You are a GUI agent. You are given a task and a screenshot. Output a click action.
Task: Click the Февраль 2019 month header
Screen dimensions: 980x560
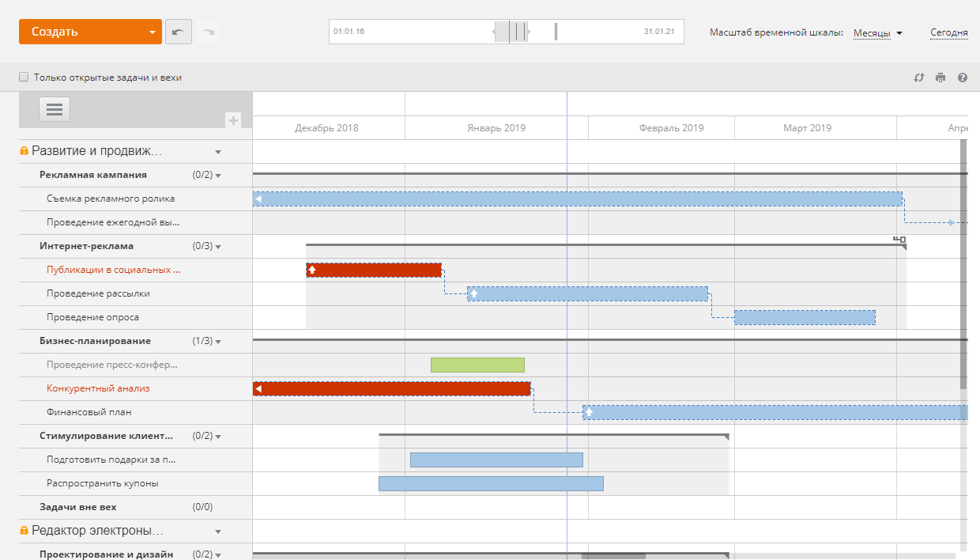(671, 128)
